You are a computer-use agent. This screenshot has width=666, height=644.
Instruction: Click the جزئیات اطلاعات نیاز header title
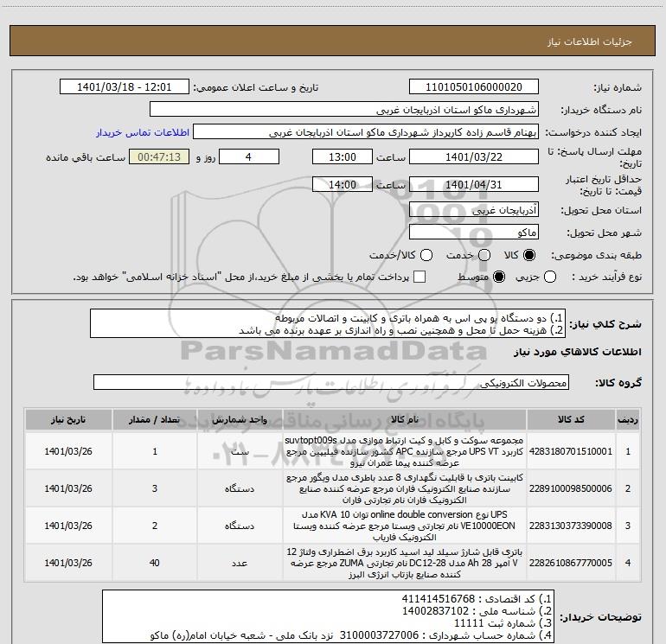click(590, 41)
